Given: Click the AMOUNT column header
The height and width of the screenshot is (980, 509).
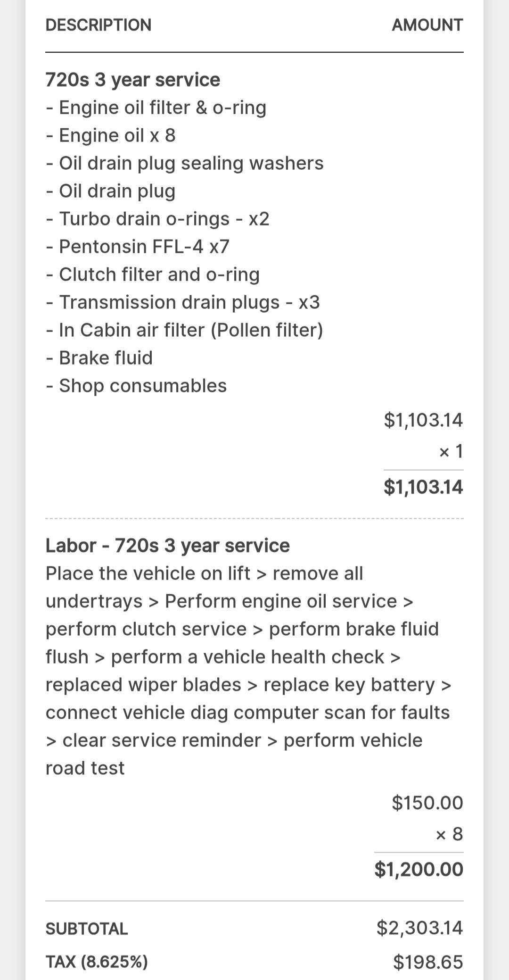Looking at the screenshot, I should 427,25.
